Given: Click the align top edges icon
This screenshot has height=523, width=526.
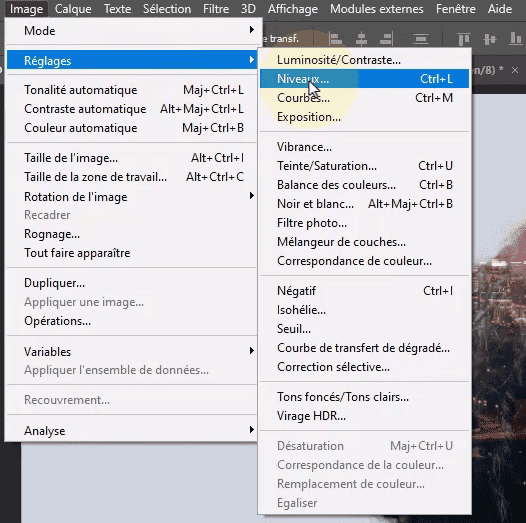Looking at the screenshot, I should pyautogui.click(x=464, y=39).
